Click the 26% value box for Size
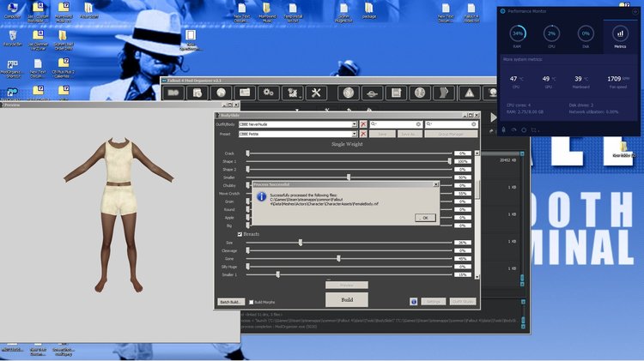This screenshot has height=361, width=644. pyautogui.click(x=463, y=243)
